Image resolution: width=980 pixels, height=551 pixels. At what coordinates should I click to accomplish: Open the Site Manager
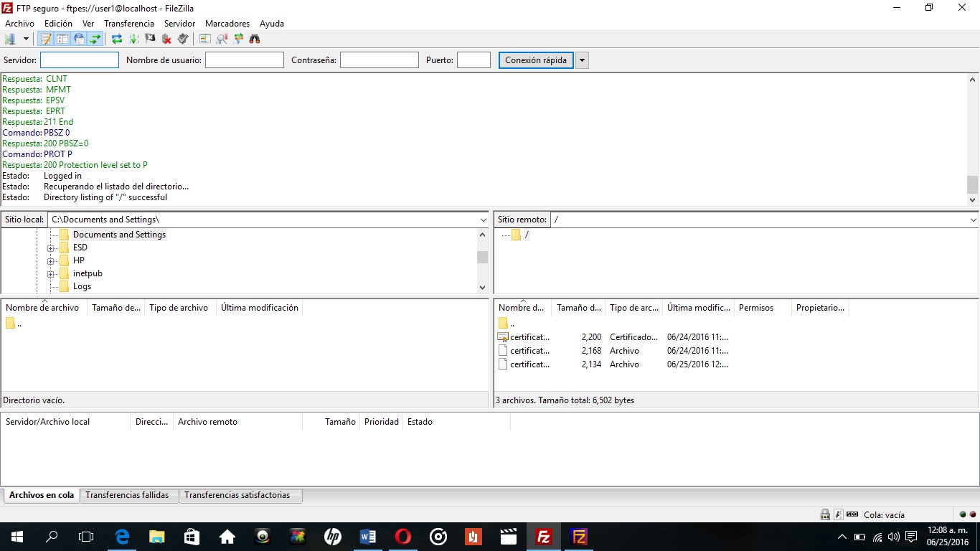[x=10, y=39]
